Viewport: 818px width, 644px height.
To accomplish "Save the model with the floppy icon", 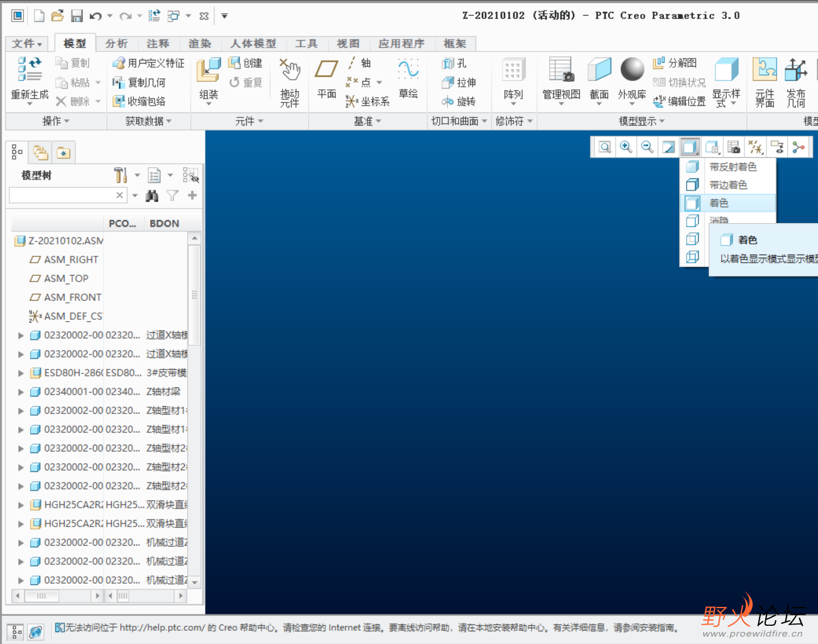I will tap(77, 16).
